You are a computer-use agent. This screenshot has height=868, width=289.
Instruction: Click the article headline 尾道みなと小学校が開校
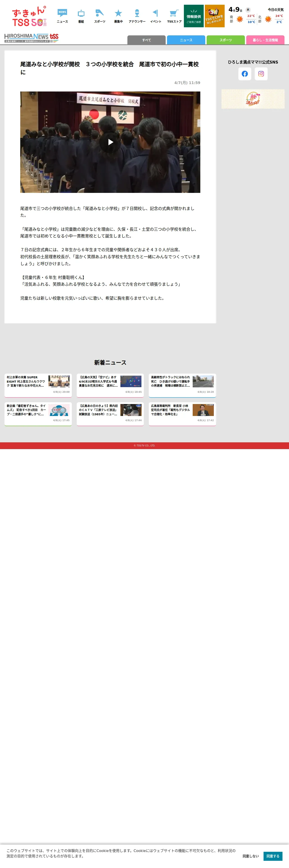click(110, 68)
